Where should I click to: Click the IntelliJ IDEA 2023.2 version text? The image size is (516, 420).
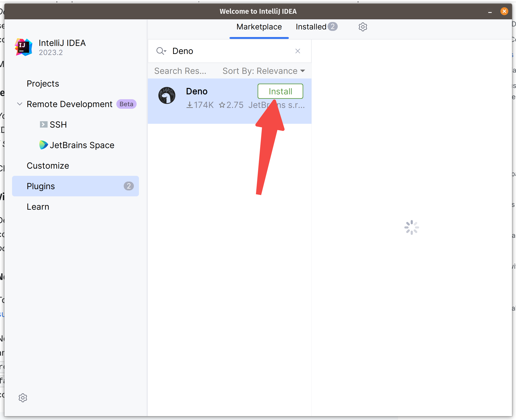[x=51, y=52]
